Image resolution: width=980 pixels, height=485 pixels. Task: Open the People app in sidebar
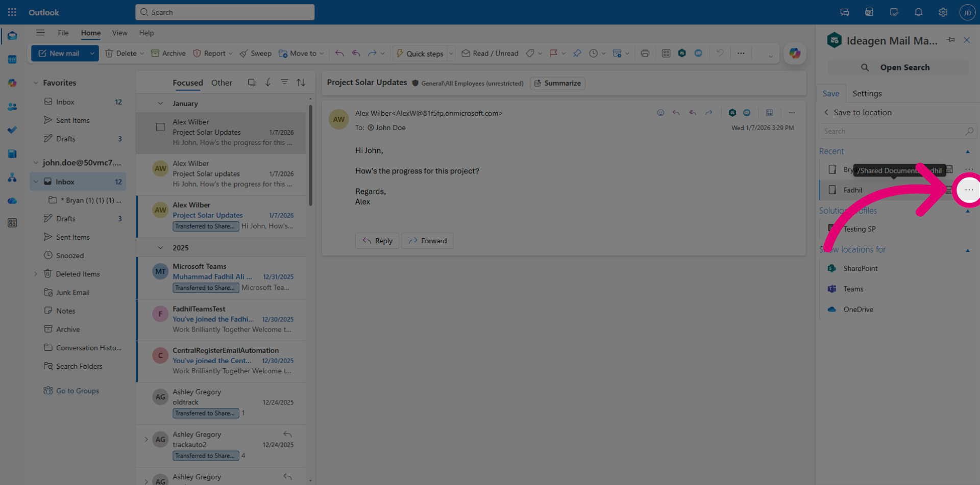click(x=12, y=107)
